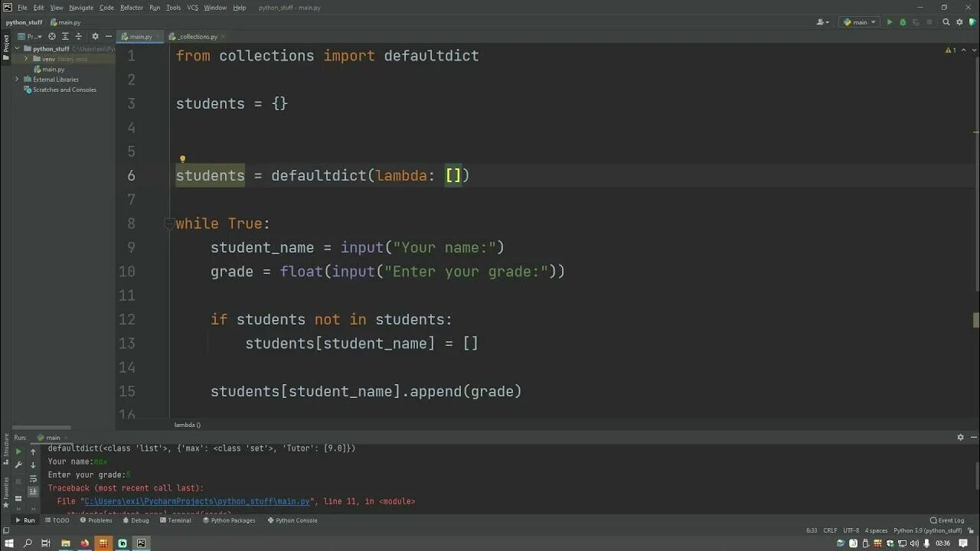Open run configuration wrench icon in Run panel
The width and height of the screenshot is (980, 551).
click(18, 465)
